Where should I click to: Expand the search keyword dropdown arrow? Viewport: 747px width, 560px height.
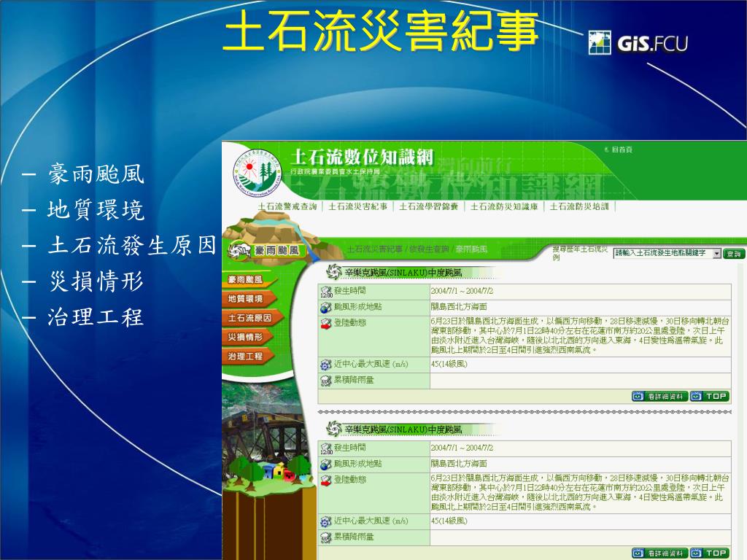point(717,254)
